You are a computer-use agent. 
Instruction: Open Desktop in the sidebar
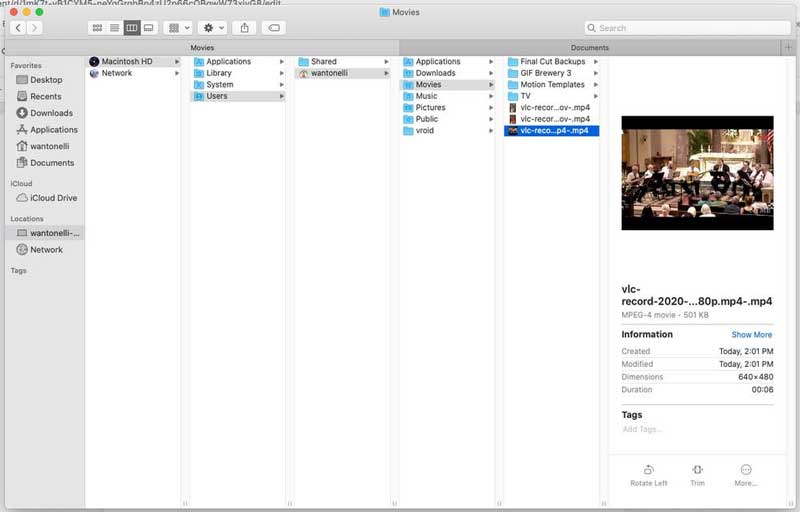(x=39, y=80)
